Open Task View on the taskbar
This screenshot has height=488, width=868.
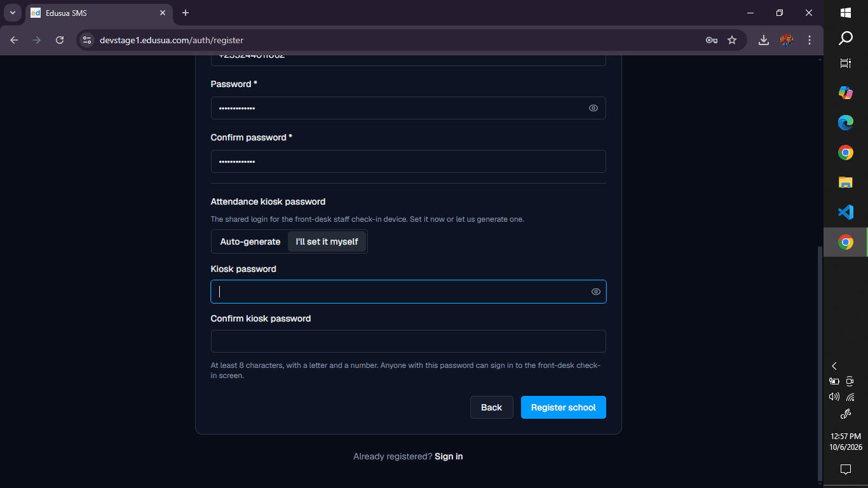pyautogui.click(x=846, y=63)
